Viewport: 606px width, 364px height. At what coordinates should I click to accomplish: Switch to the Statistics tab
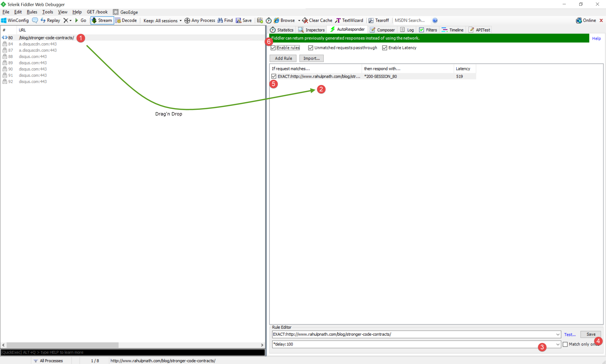click(x=282, y=30)
